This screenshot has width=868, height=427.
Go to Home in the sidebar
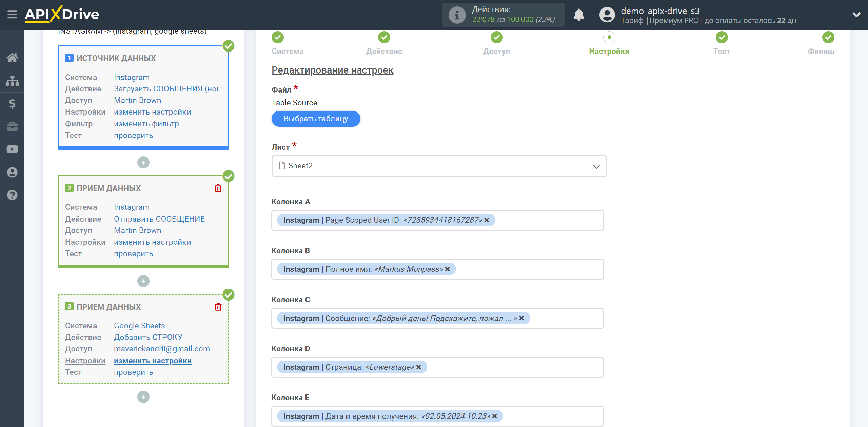point(12,58)
